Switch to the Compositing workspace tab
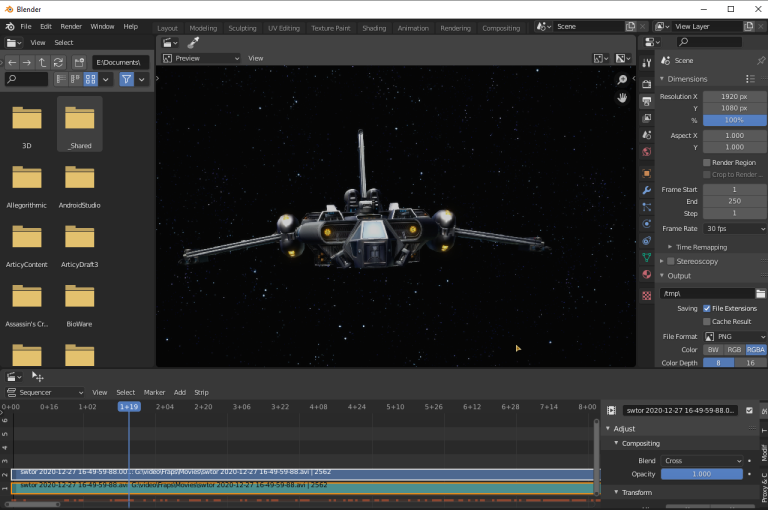The width and height of the screenshot is (768, 510). point(501,28)
